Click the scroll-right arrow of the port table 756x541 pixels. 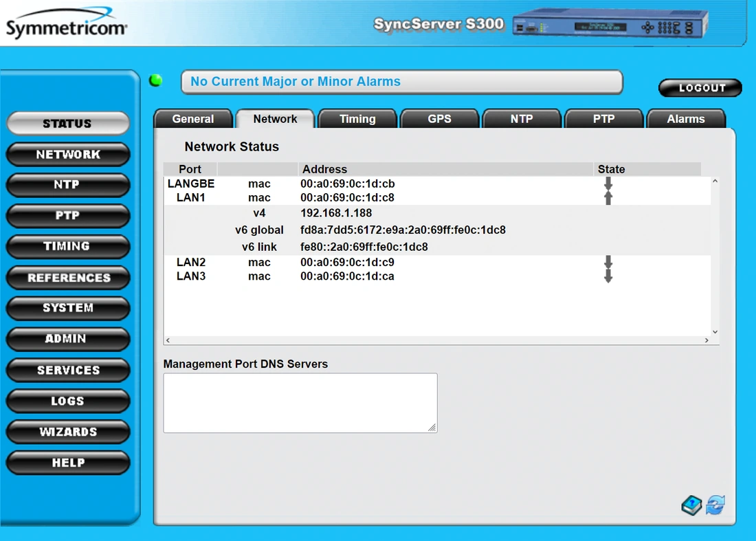click(x=707, y=340)
